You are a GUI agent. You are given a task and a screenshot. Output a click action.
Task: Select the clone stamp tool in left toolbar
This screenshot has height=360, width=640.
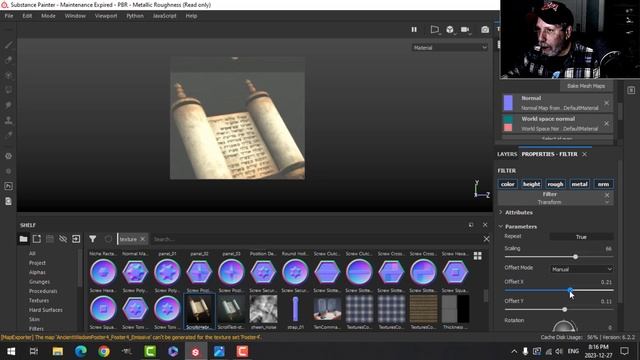click(x=9, y=120)
